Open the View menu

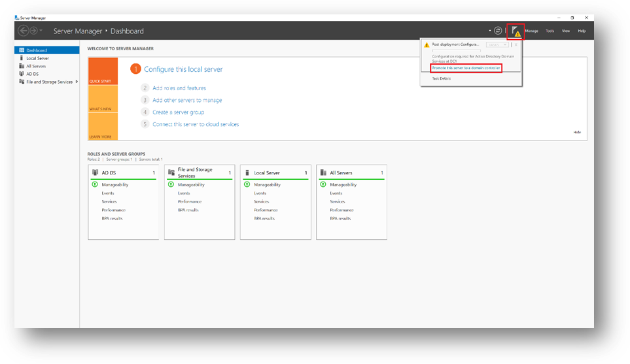coord(566,31)
